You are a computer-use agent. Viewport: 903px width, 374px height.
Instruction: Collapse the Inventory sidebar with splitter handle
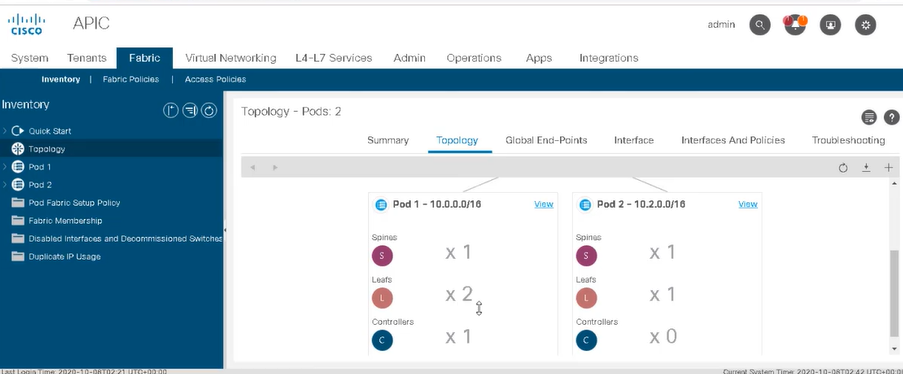click(224, 229)
